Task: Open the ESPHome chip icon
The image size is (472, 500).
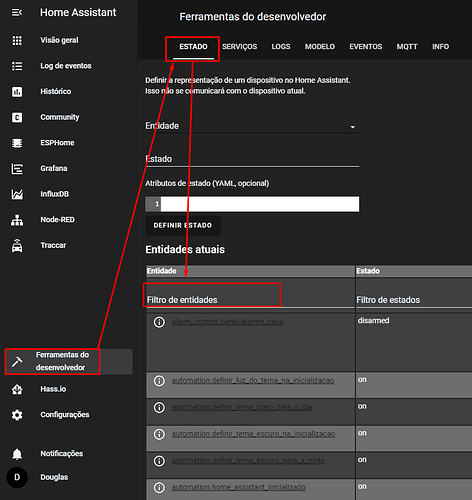Action: click(x=17, y=143)
